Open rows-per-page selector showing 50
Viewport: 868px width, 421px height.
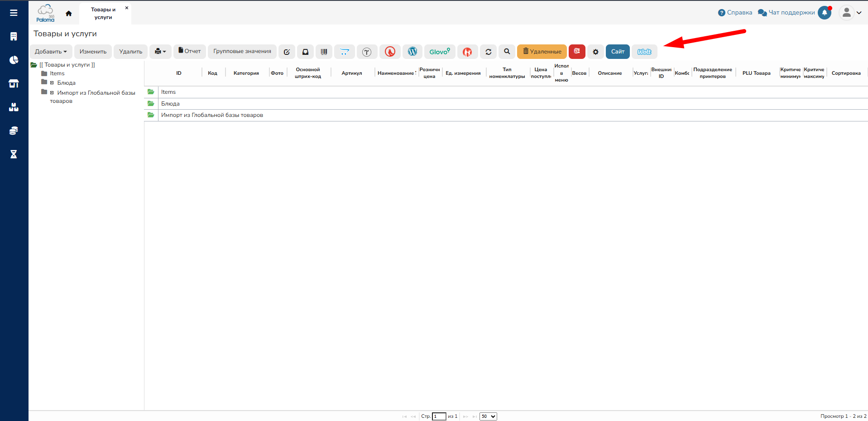(488, 416)
